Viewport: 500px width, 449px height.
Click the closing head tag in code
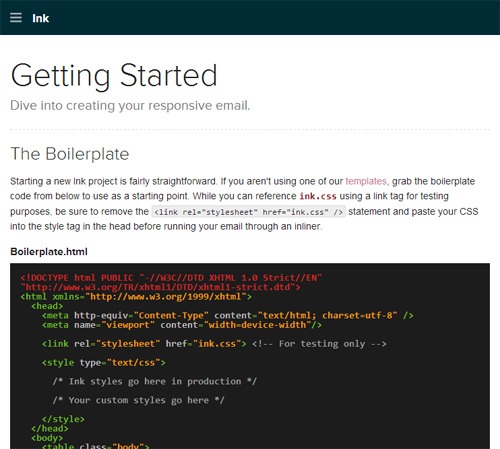click(50, 428)
